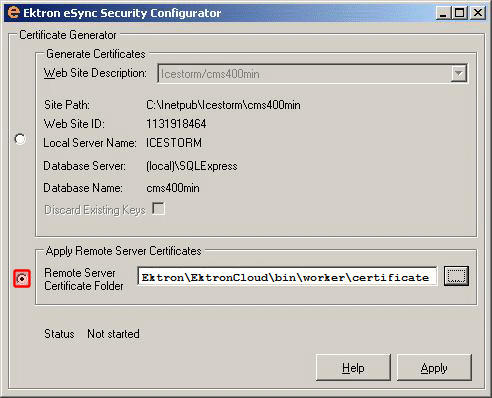
Task: Select the Generate Certificates radio button
Action: 20,139
